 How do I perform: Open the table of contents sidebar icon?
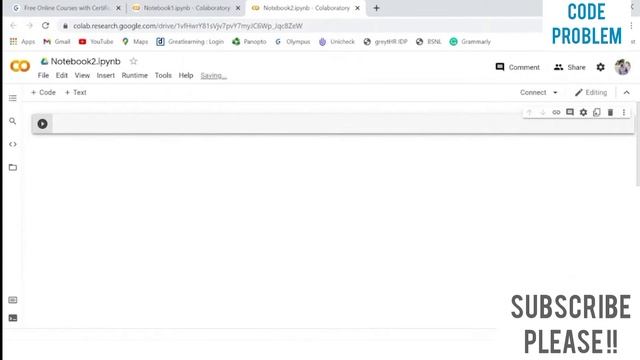(13, 98)
